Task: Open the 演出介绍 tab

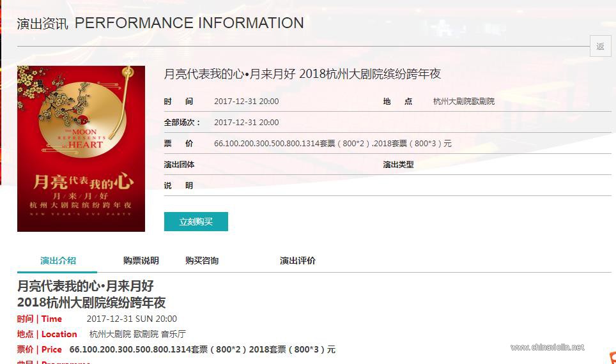Action: (58, 261)
